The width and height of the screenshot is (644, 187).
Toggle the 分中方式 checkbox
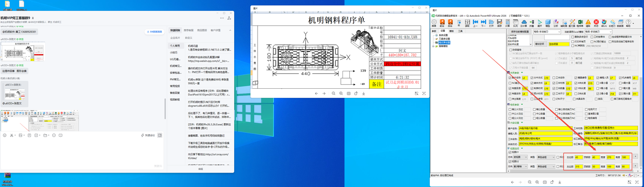pyautogui.click(x=532, y=78)
